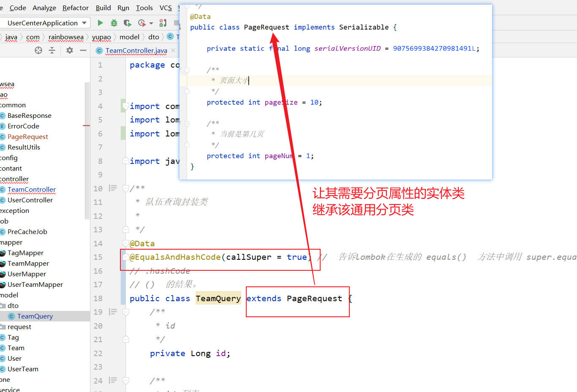This screenshot has height=392, width=577.
Task: Click the gutter doc-render icon on line 10
Action: pos(113,188)
